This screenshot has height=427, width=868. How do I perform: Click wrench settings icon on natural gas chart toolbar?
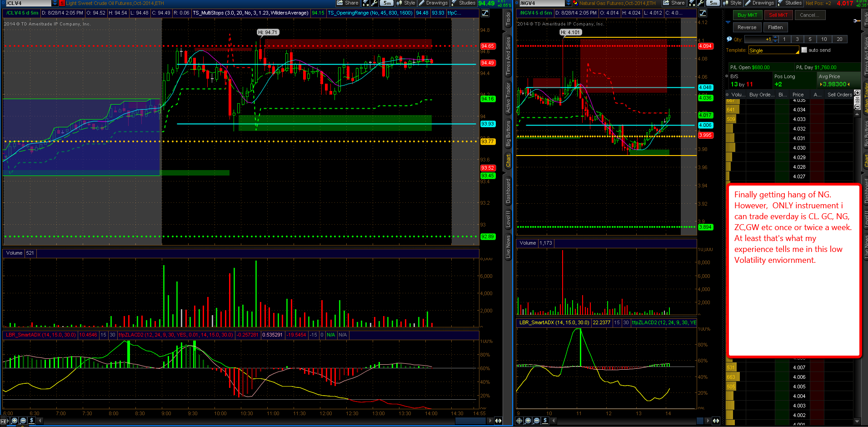click(x=701, y=3)
